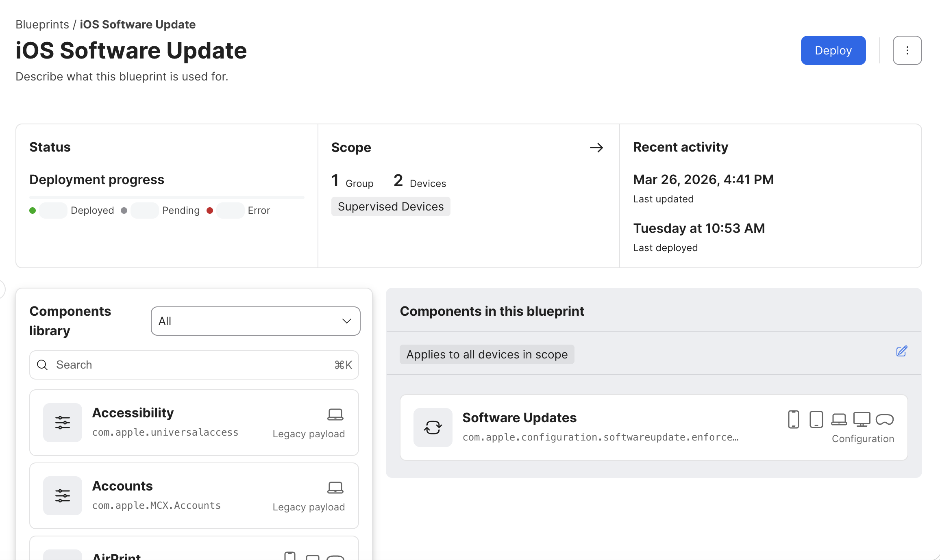
Task: Open Scope details via arrow icon
Action: click(596, 148)
